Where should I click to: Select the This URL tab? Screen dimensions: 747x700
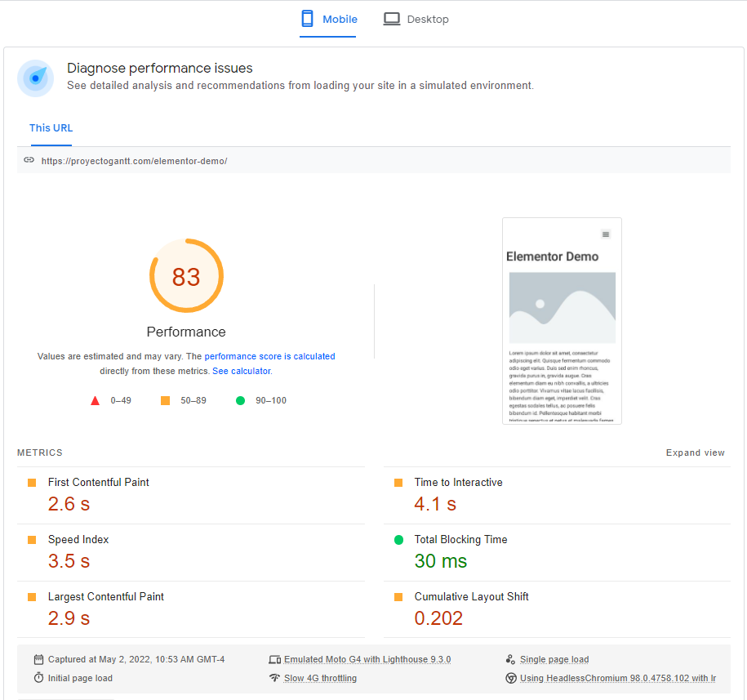[51, 128]
